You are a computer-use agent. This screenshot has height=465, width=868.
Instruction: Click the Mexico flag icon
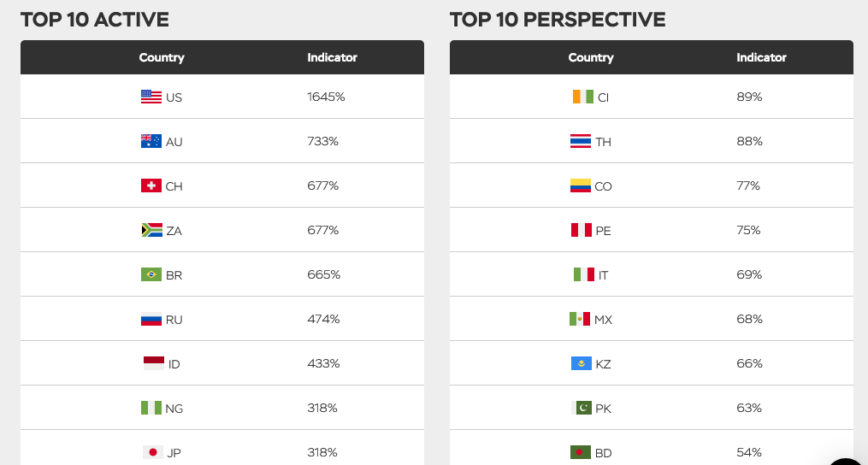pyautogui.click(x=580, y=320)
